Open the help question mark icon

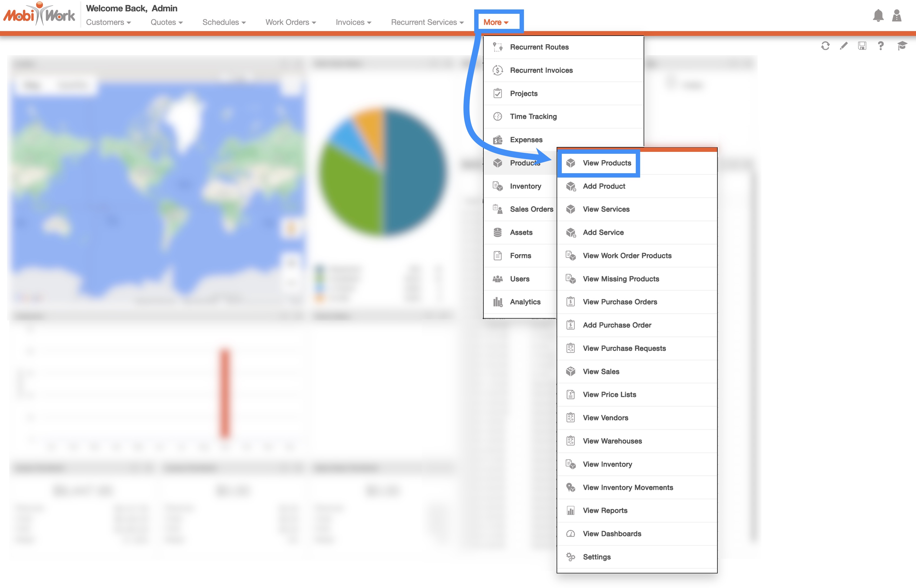(x=881, y=46)
